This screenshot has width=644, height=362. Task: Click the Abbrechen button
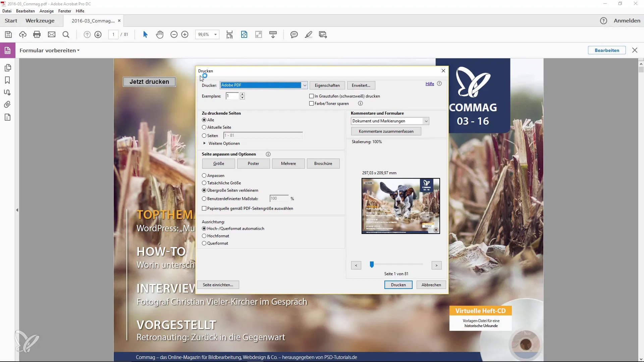pyautogui.click(x=431, y=285)
